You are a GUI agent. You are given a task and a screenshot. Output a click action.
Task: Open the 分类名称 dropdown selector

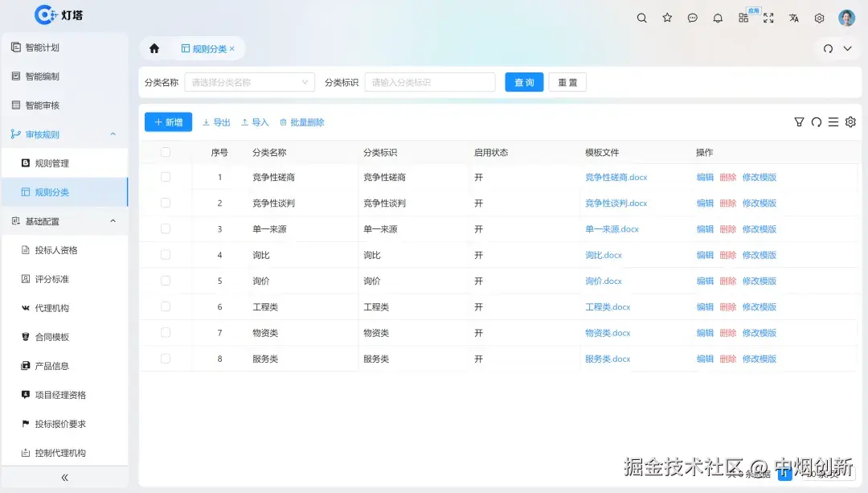tap(249, 82)
